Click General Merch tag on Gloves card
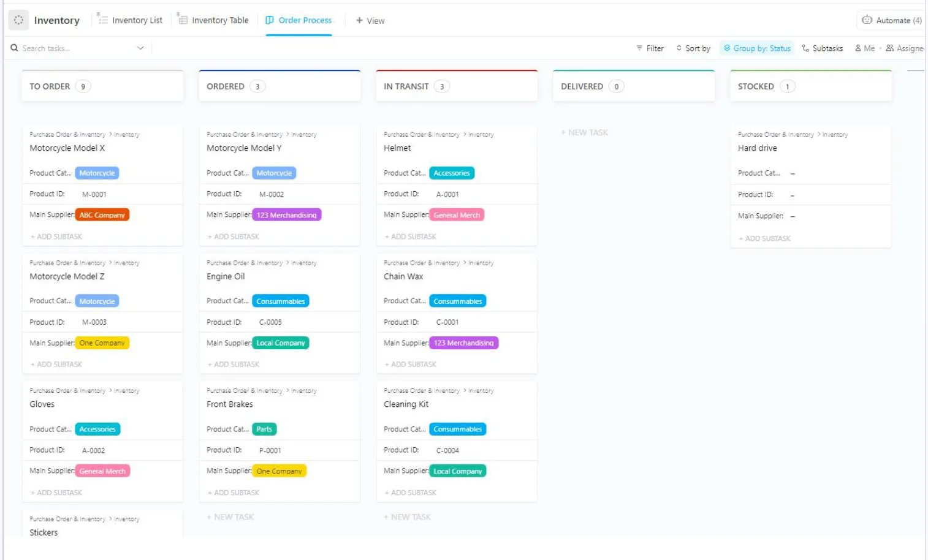The height and width of the screenshot is (560, 928). [x=102, y=471]
